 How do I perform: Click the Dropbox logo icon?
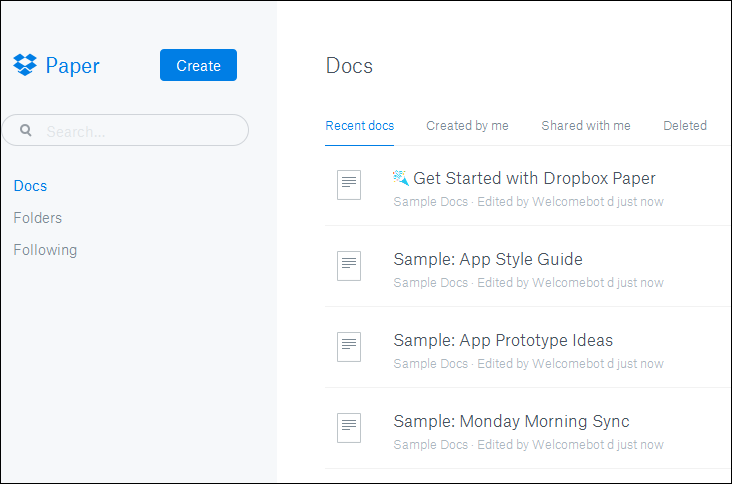(x=25, y=65)
